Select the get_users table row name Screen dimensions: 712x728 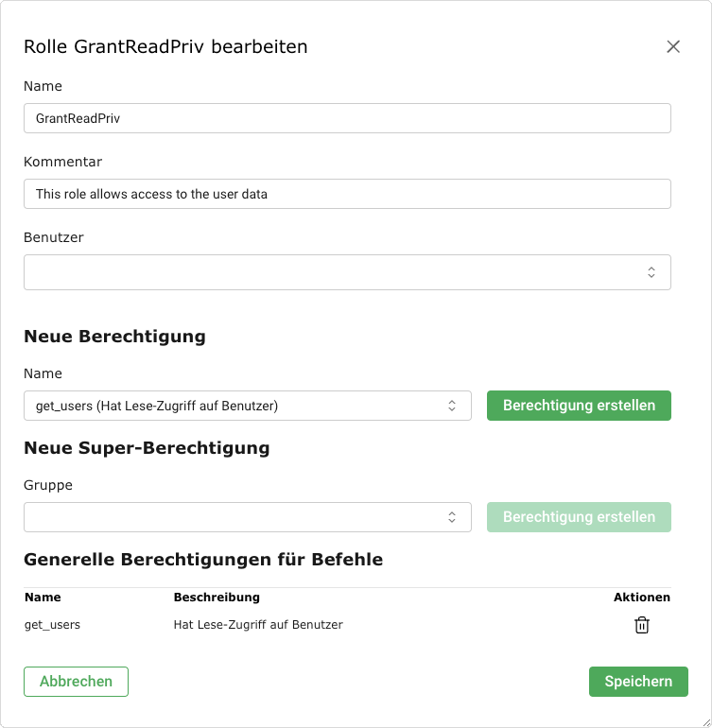tap(52, 625)
